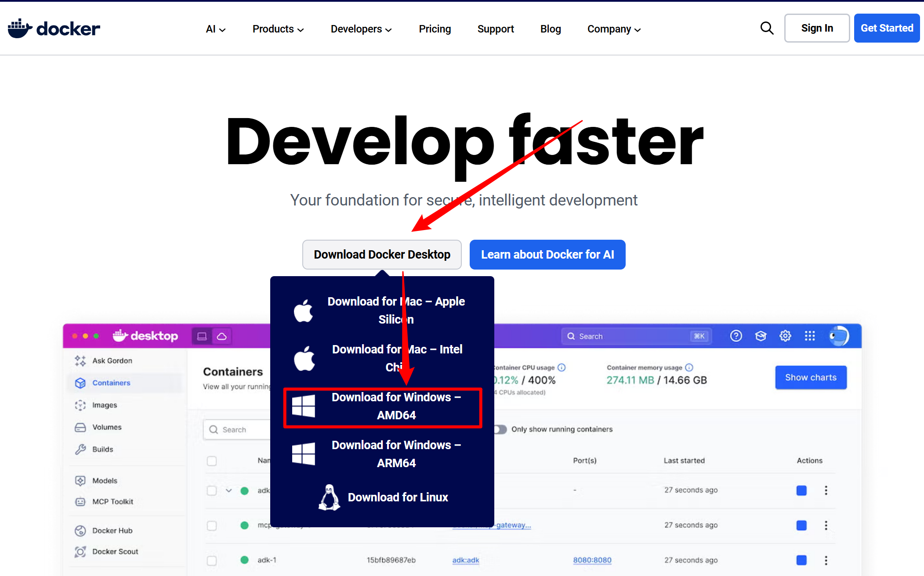This screenshot has width=924, height=576.
Task: Choose Download for Linux
Action: coord(382,497)
